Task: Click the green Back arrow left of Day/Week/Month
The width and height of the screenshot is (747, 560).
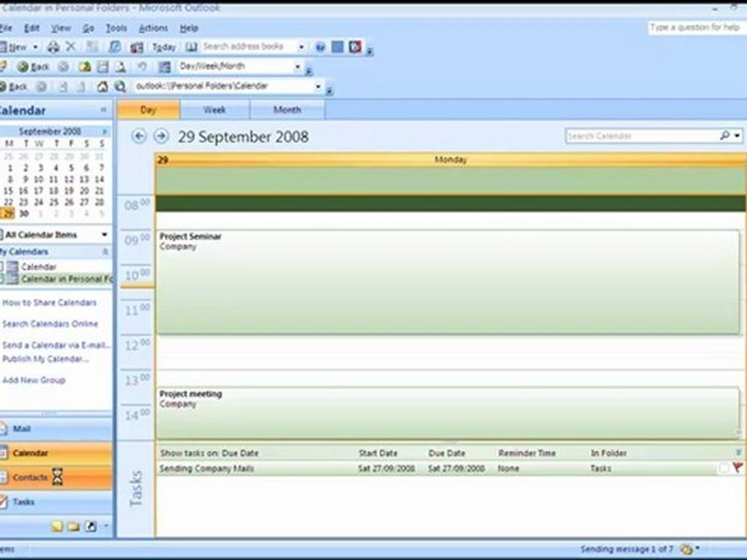Action: click(x=23, y=67)
